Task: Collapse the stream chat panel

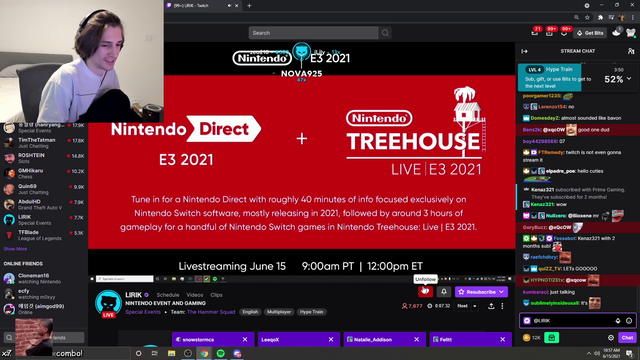Action: 524,51
